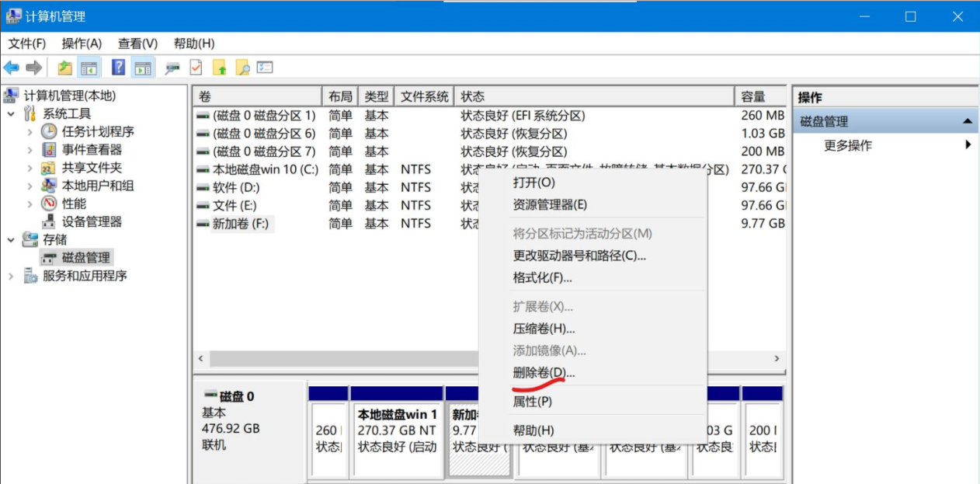Click the blue Help question mark icon
The width and height of the screenshot is (980, 484).
tap(118, 68)
